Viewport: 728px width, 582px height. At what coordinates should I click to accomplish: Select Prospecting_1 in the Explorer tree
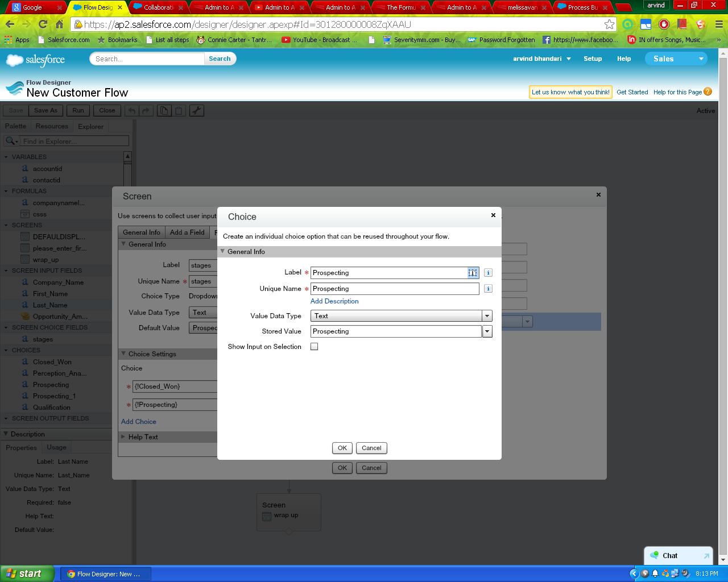tap(54, 396)
